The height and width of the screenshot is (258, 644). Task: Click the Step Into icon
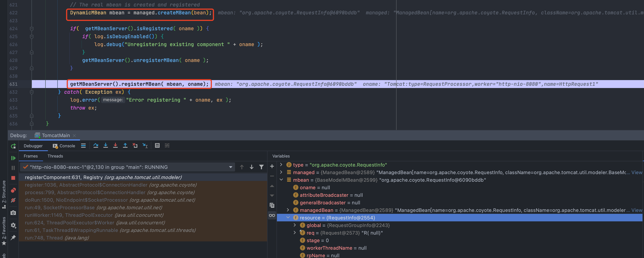pyautogui.click(x=105, y=146)
